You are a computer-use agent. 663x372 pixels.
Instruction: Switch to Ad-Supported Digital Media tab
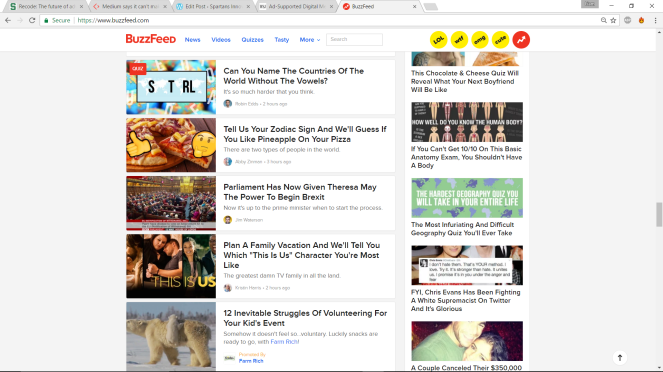coord(297,6)
